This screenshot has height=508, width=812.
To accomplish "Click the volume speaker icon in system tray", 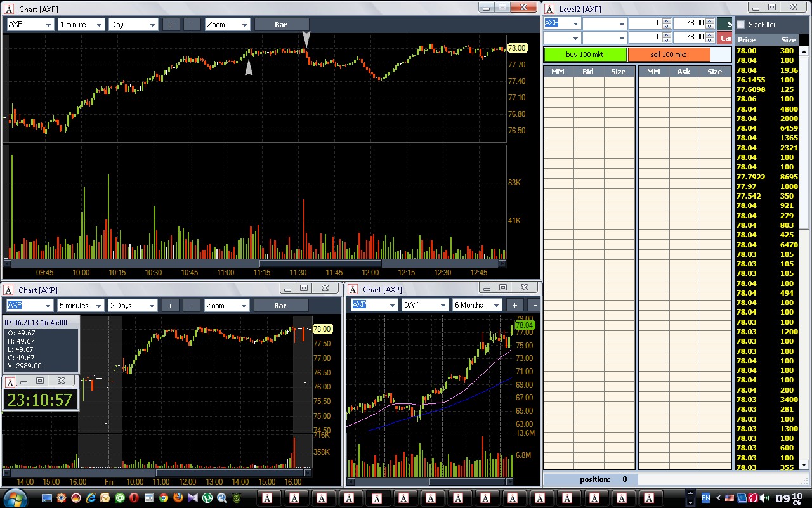I will point(764,498).
